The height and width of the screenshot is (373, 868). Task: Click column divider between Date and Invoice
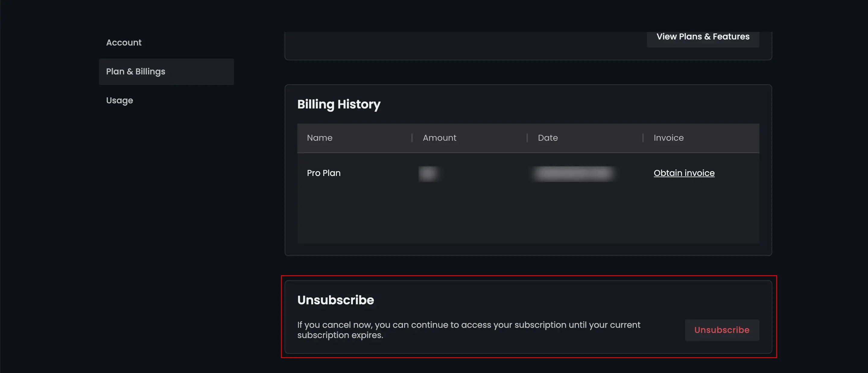(643, 138)
